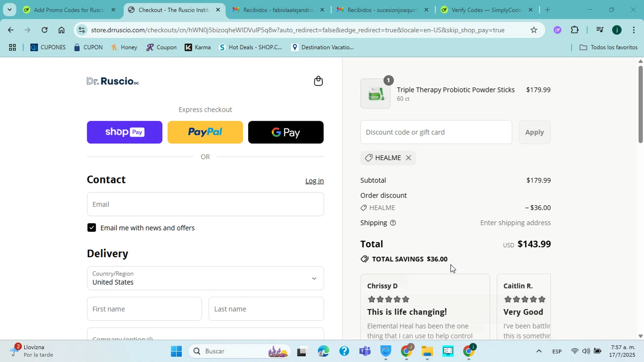Open Task View from the taskbar
The image size is (644, 362).
[302, 352]
